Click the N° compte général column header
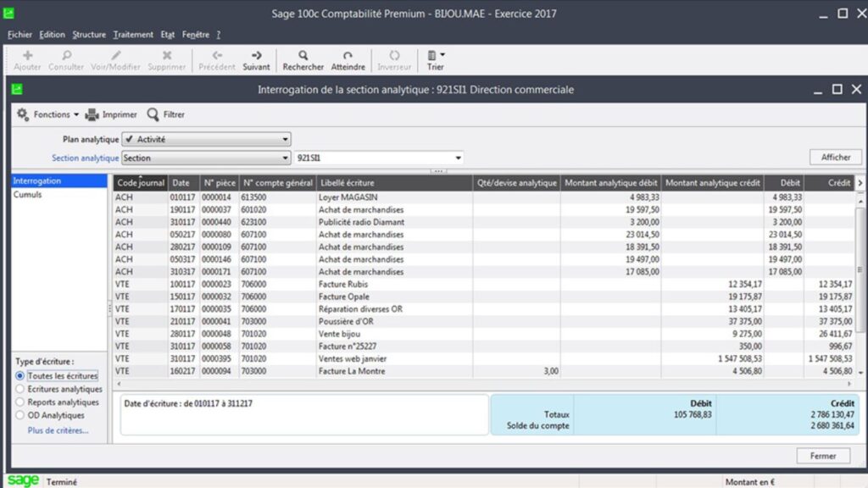868x488 pixels. (278, 183)
